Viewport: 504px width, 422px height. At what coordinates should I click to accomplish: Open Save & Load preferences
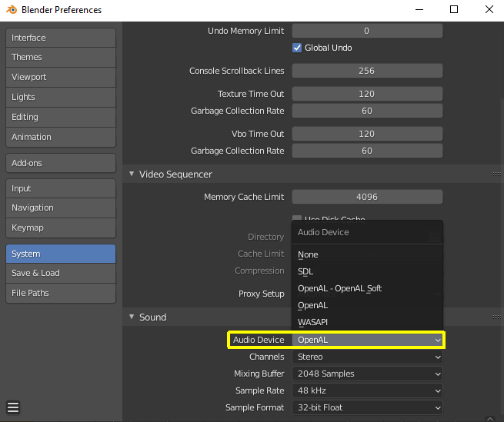pyautogui.click(x=61, y=273)
